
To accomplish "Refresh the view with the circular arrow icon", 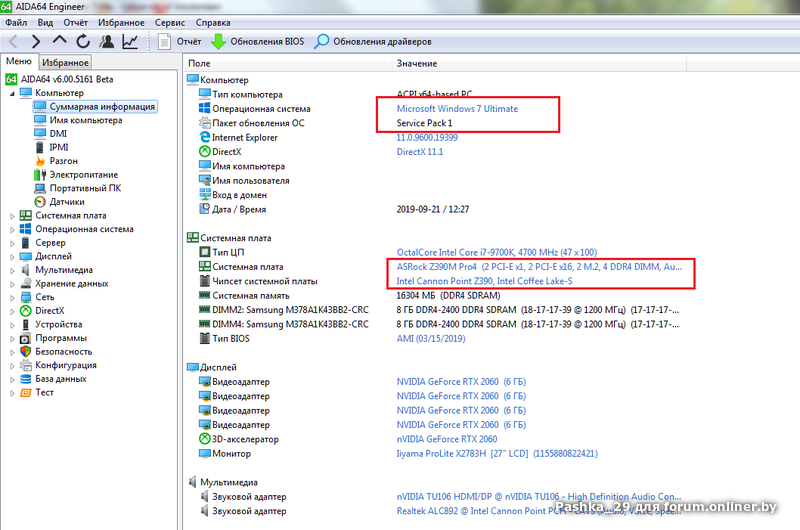I will pyautogui.click(x=83, y=41).
